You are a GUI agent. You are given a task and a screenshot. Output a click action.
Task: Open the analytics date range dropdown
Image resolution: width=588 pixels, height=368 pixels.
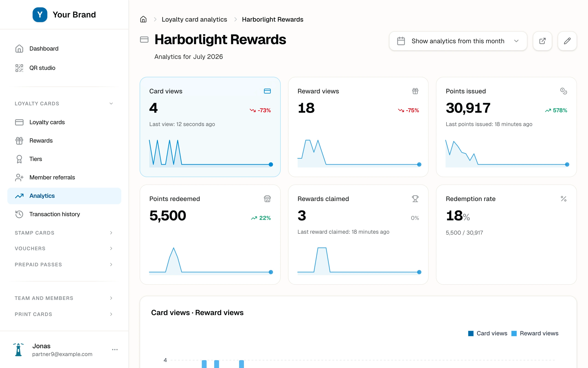(458, 41)
